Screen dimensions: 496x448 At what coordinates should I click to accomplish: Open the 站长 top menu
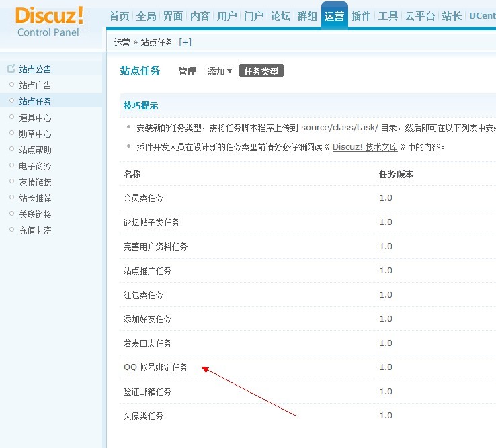[x=452, y=16]
